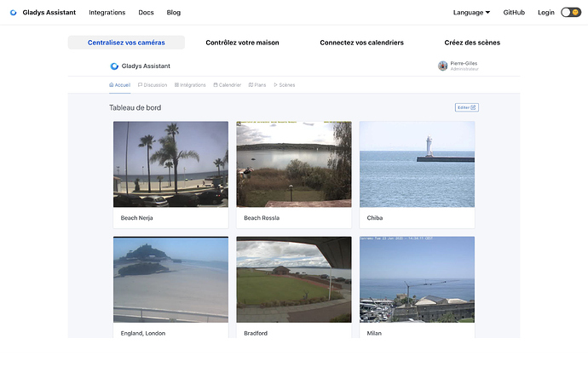Click the Gladys Assistant logo in navbar

pos(13,13)
